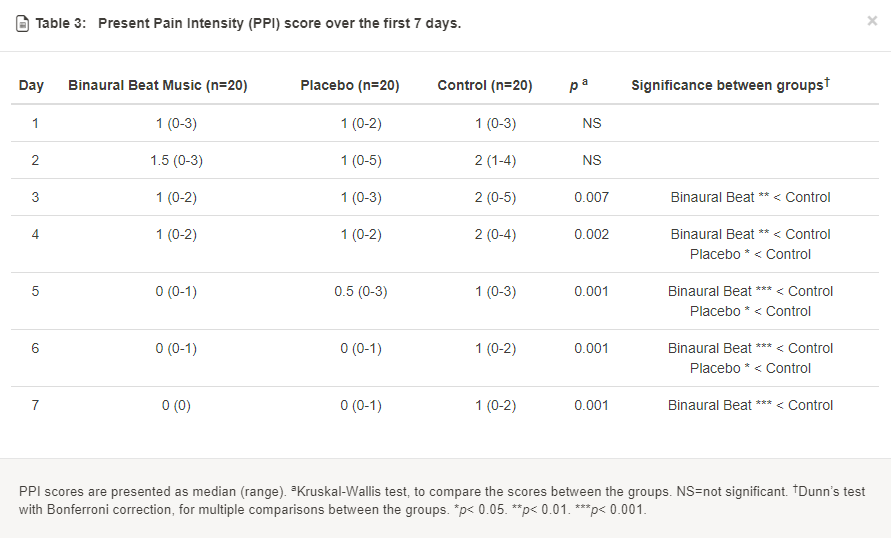The width and height of the screenshot is (891, 538).
Task: Click the table document icon
Action: [22, 24]
